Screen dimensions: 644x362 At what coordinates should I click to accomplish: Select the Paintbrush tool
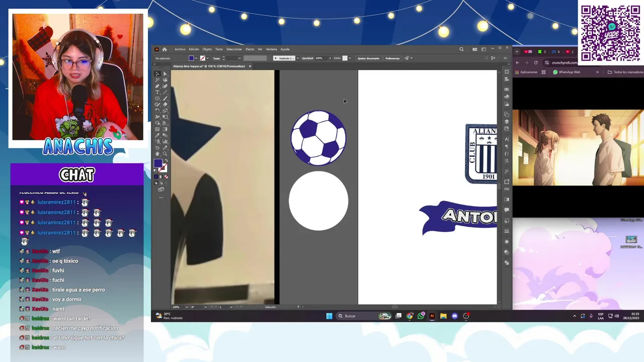[x=165, y=98]
